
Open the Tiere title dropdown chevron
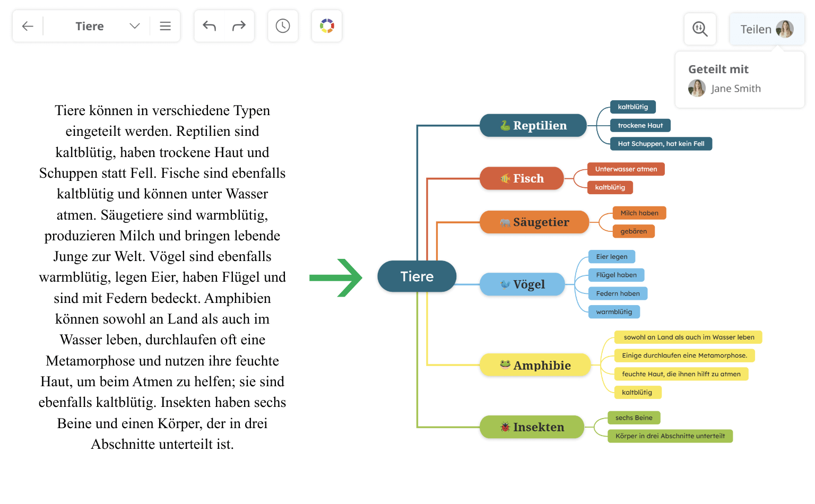pos(134,25)
